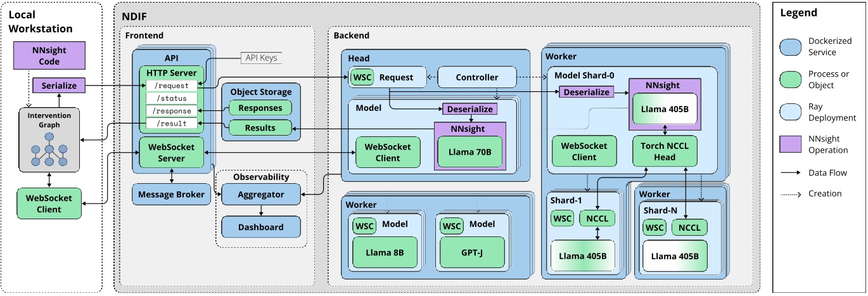Select the Controller box in Head
This screenshot has width=868, height=296.
click(476, 77)
